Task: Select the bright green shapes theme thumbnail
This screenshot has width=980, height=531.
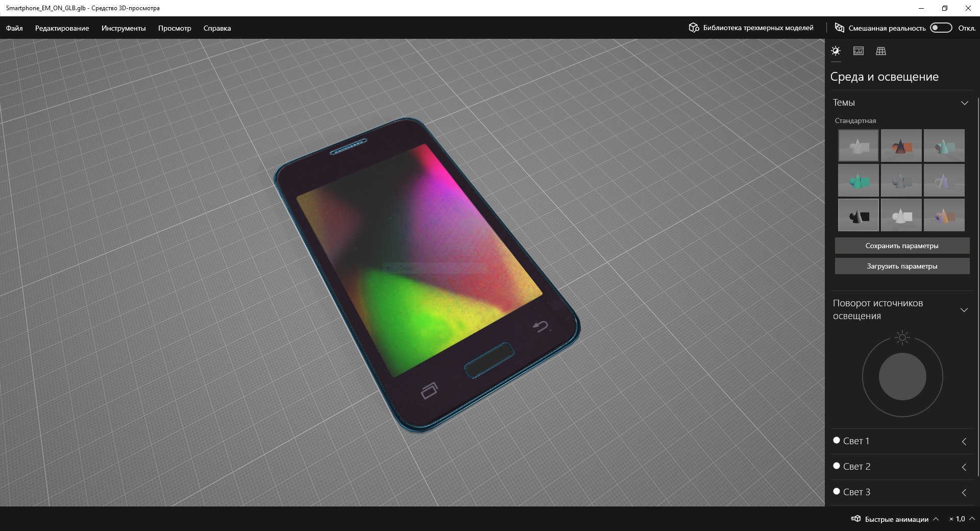Action: click(x=859, y=180)
